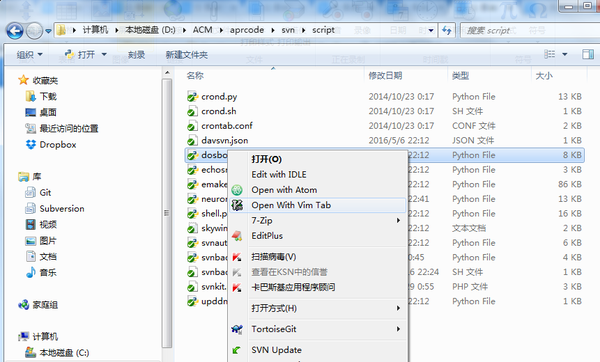Click the 刻录 toolbar button
This screenshot has width=600, height=362.
click(136, 55)
